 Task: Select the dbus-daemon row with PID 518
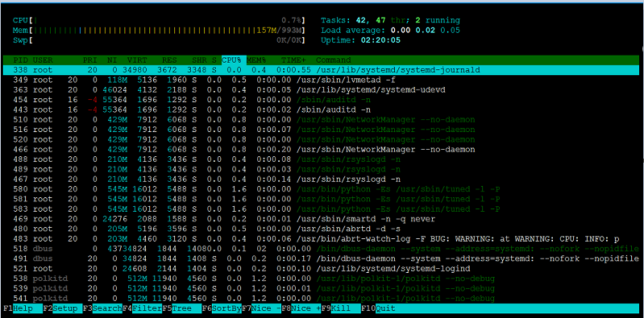coord(322,249)
